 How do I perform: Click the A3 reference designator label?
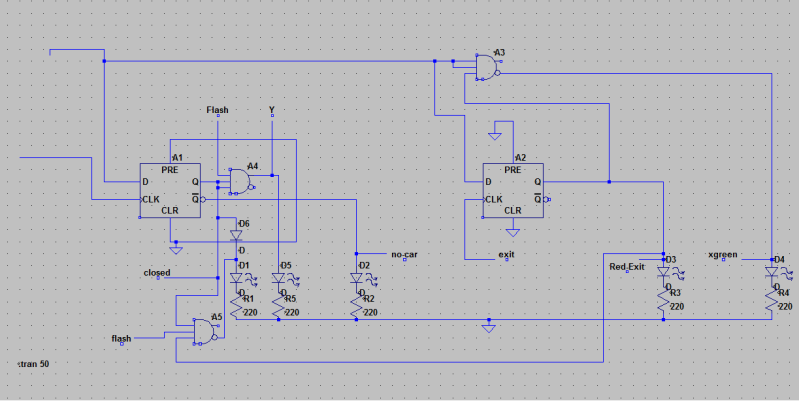(x=500, y=53)
